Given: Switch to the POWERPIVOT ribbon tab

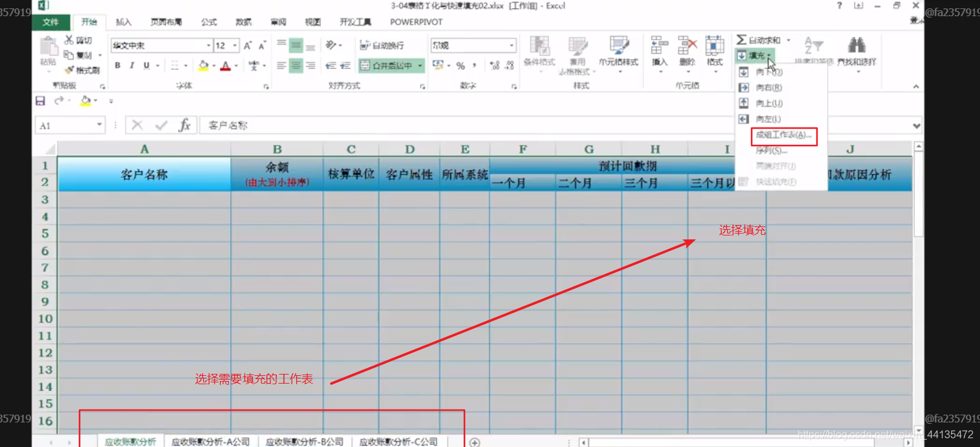Looking at the screenshot, I should point(417,22).
